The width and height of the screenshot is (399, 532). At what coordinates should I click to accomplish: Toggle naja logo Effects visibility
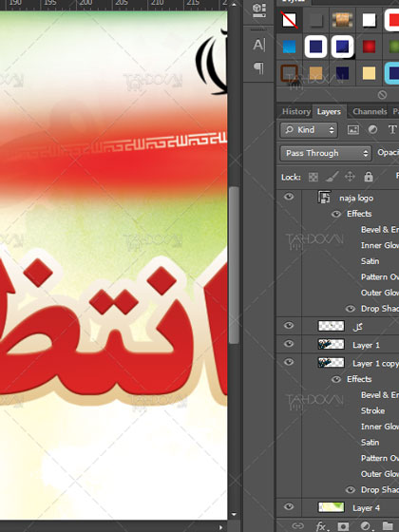click(336, 214)
